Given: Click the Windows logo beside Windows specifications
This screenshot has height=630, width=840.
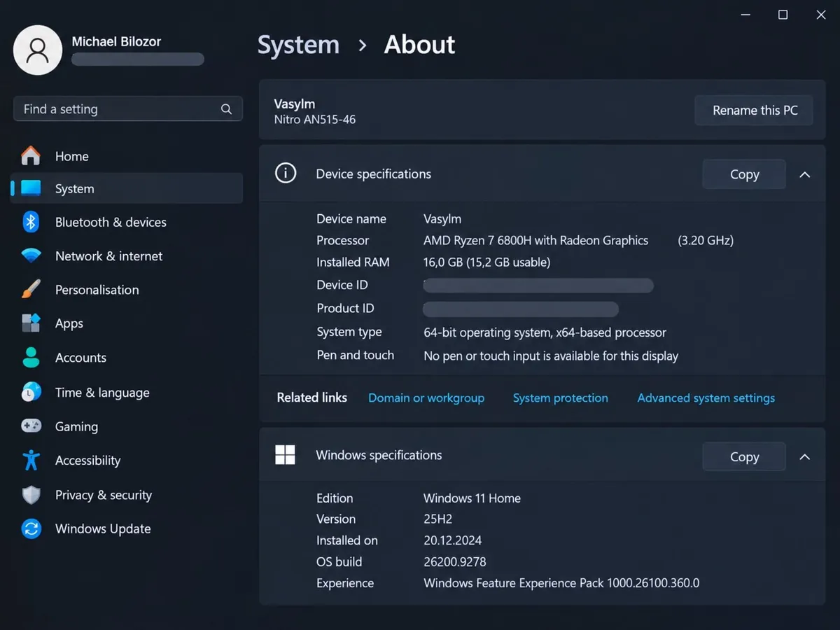Looking at the screenshot, I should tap(285, 455).
